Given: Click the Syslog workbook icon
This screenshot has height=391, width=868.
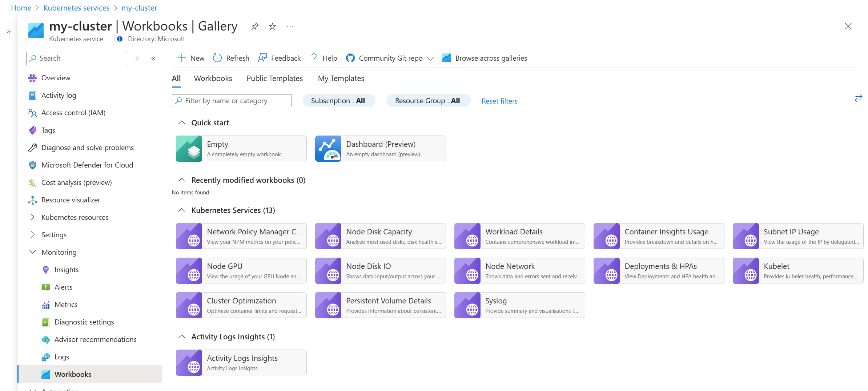Looking at the screenshot, I should (x=467, y=305).
